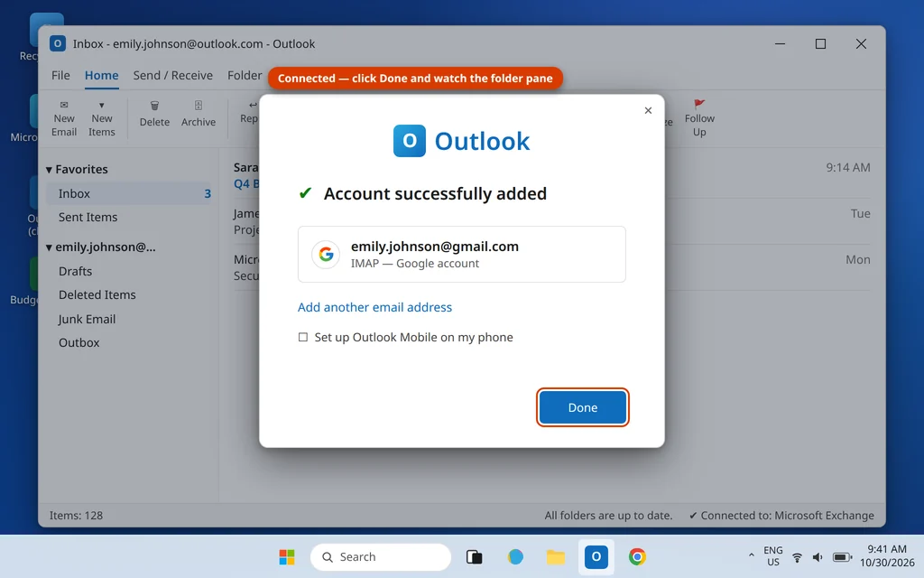
Task: Click the New Email button
Action: pos(64,118)
